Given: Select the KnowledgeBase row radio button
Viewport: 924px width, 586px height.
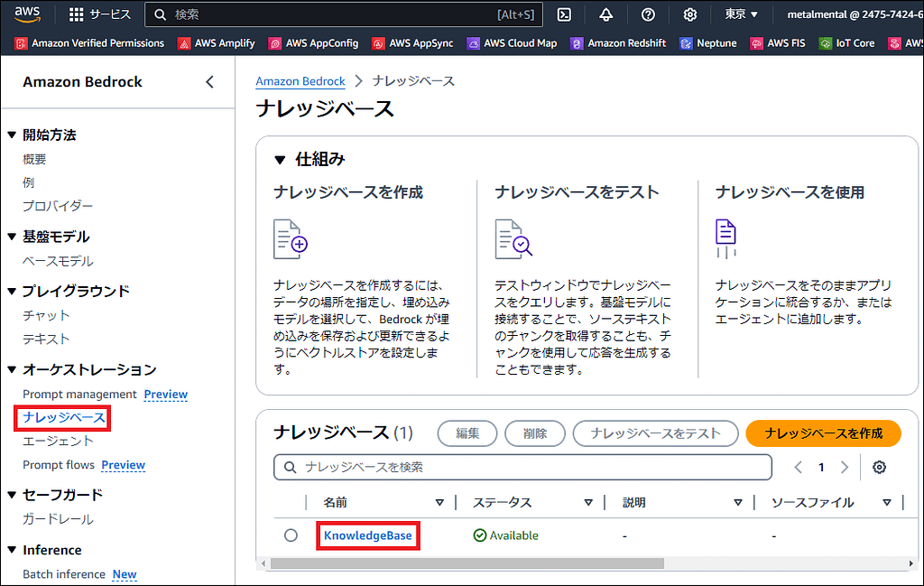Looking at the screenshot, I should click(x=291, y=535).
